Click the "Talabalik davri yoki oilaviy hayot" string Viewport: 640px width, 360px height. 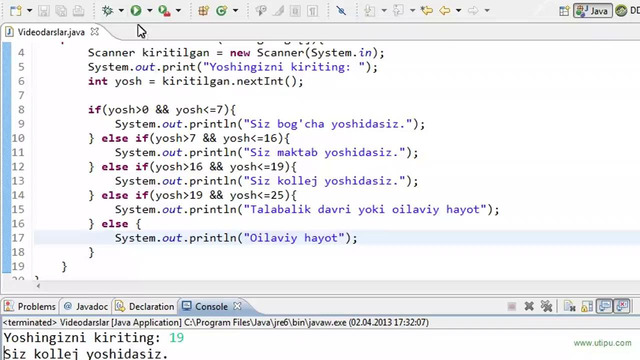365,210
